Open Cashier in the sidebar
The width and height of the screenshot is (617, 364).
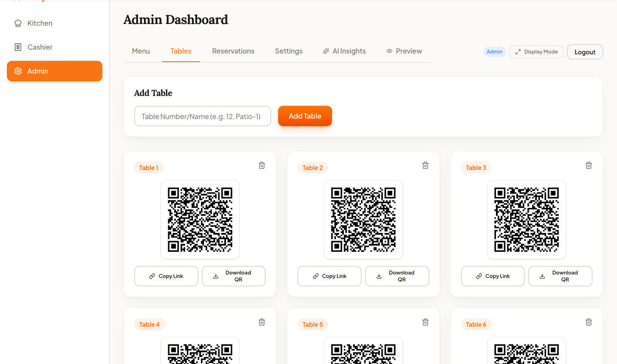click(x=54, y=47)
